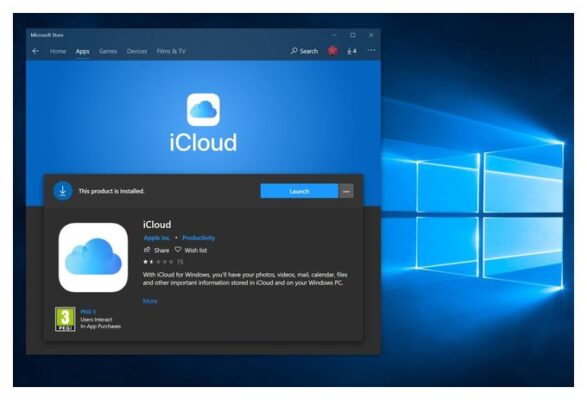Image resolution: width=587 pixels, height=400 pixels.
Task: Select the Devices tab
Action: 137,51
